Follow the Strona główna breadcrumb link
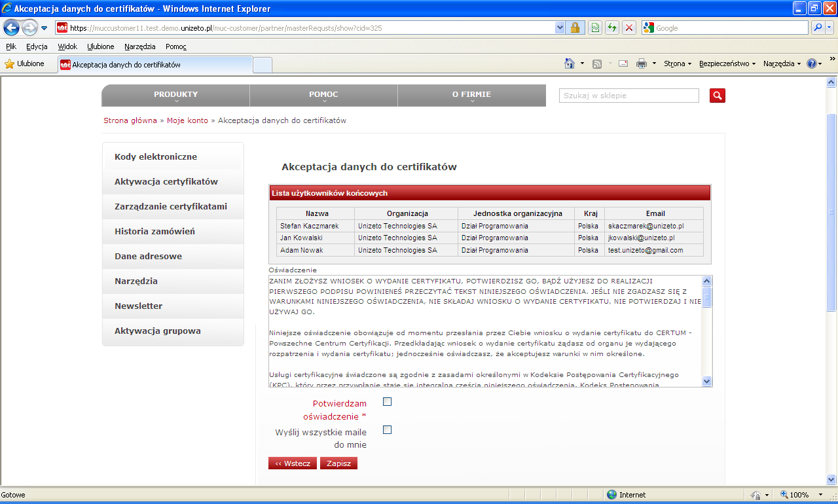Viewport: 838px width, 504px height. tap(130, 120)
